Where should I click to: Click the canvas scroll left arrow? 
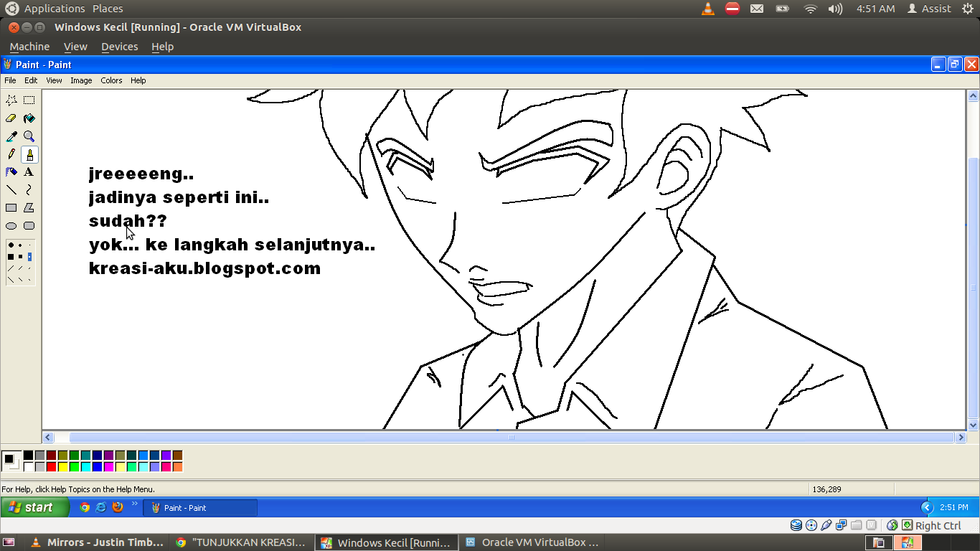coord(49,437)
